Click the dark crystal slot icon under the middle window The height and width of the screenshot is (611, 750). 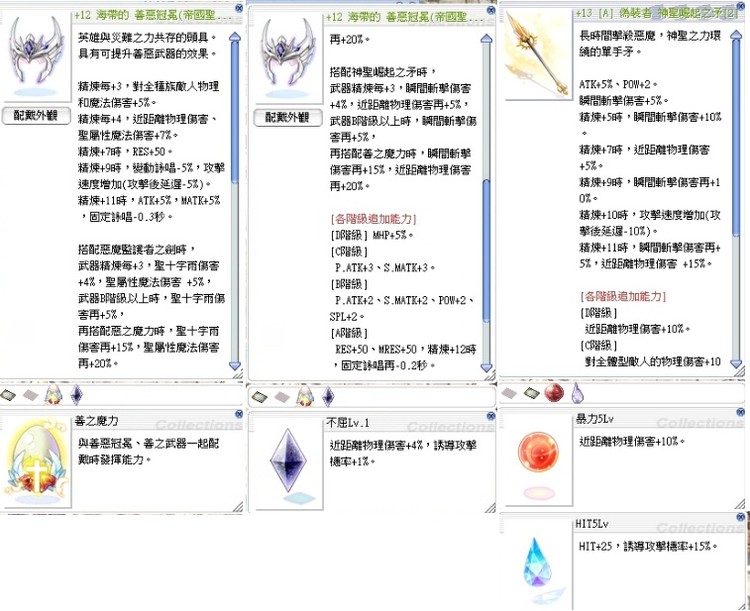328,397
